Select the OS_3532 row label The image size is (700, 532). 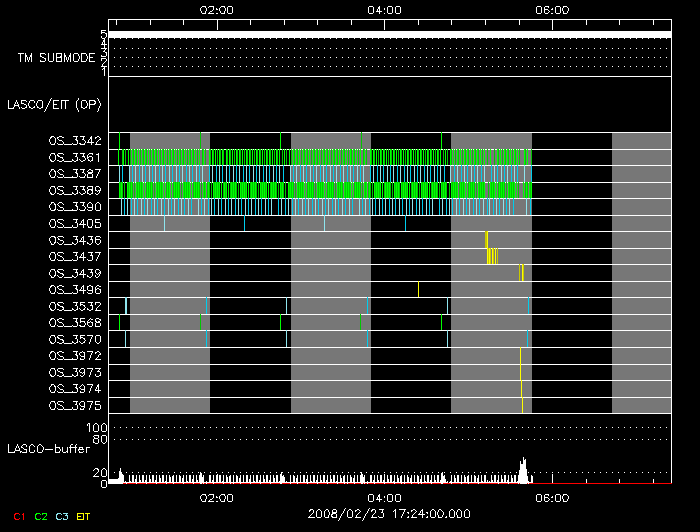click(75, 307)
